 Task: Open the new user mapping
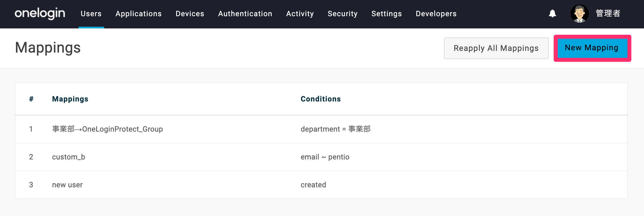67,185
